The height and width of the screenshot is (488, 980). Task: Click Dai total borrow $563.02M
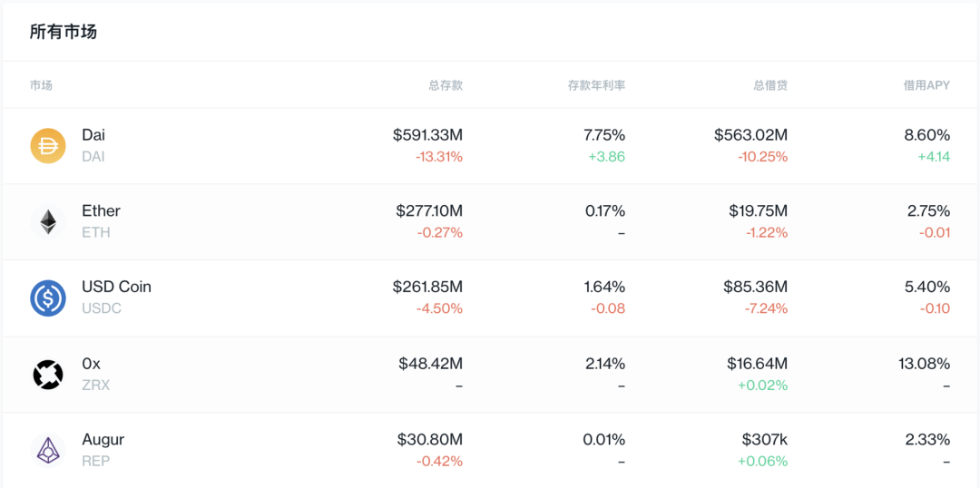(751, 134)
